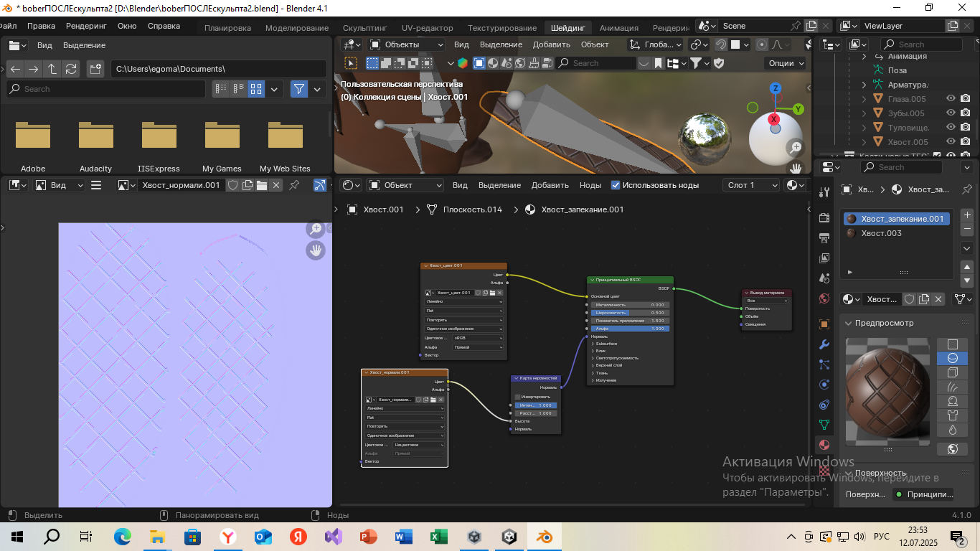Open Слот 1 material slot dropdown
Viewport: 980px width, 551px height.
click(x=751, y=185)
